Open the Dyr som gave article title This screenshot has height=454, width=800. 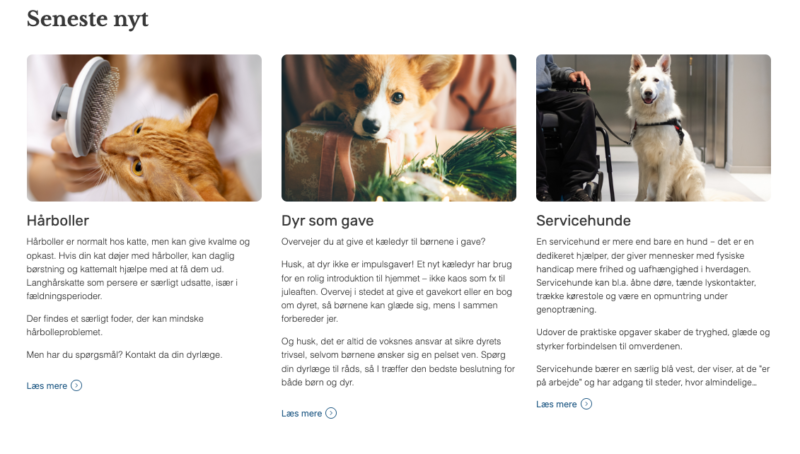coord(328,220)
